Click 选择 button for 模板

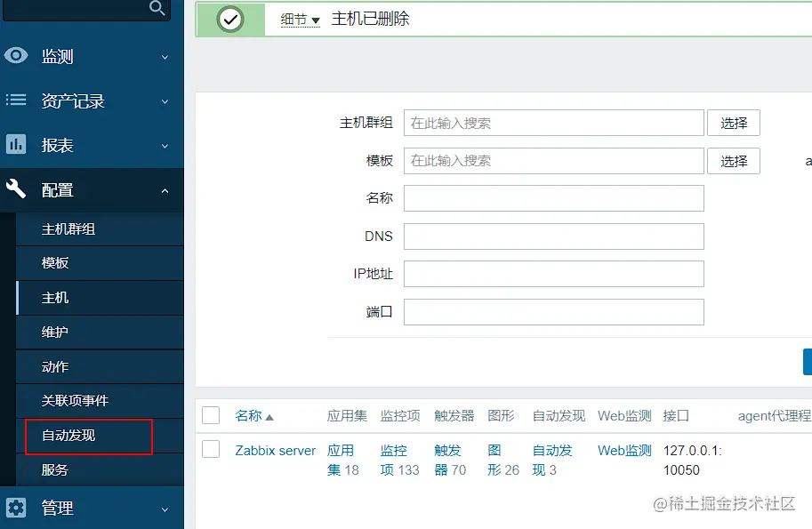coord(733,161)
